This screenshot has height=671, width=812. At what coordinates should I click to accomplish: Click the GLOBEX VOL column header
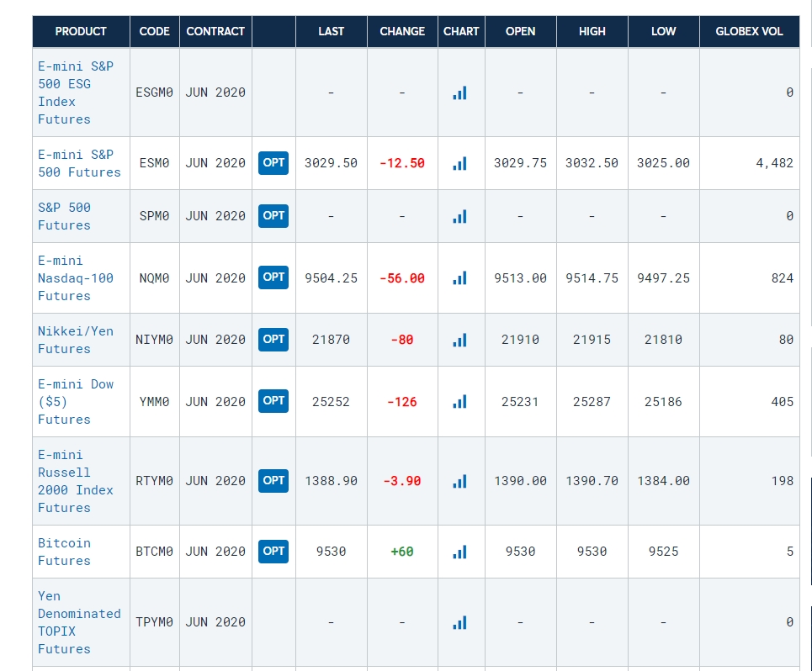(750, 32)
